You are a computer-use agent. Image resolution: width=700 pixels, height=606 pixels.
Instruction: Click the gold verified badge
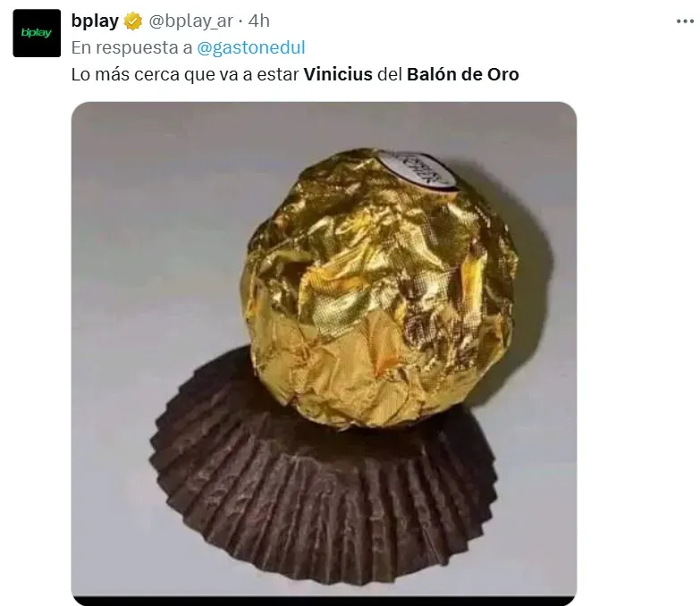[132, 21]
